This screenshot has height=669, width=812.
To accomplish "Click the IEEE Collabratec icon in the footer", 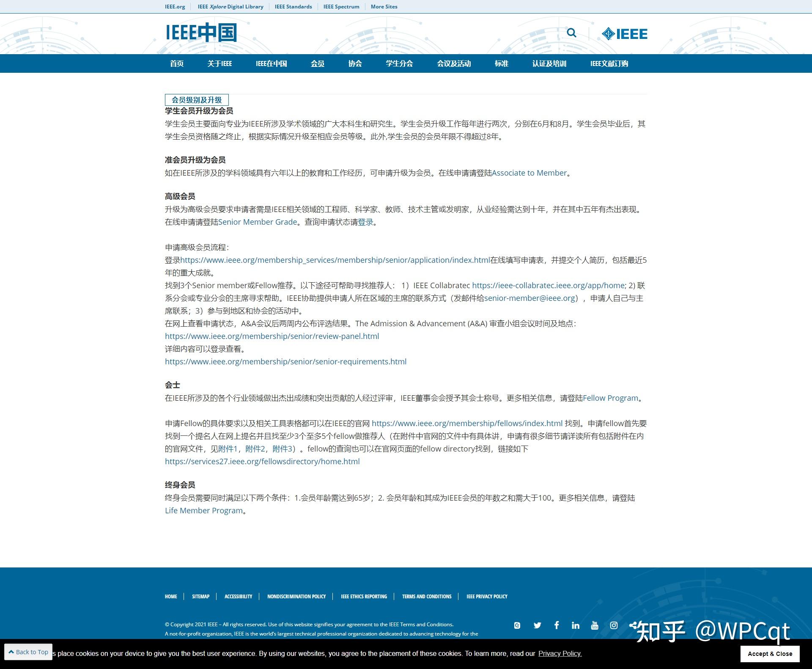I will tap(517, 625).
